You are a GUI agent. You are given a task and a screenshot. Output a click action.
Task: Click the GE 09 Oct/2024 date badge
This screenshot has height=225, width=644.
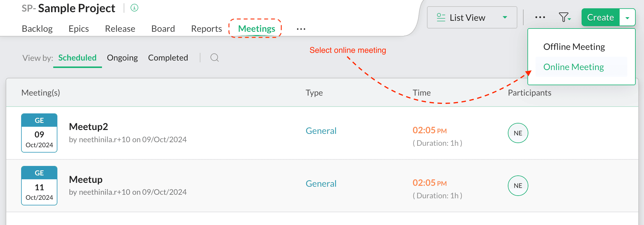tap(39, 133)
